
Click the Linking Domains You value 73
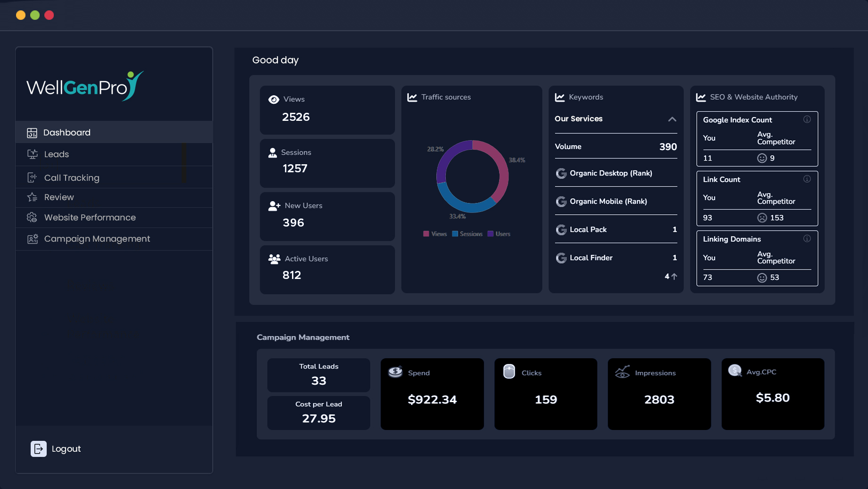pos(708,278)
